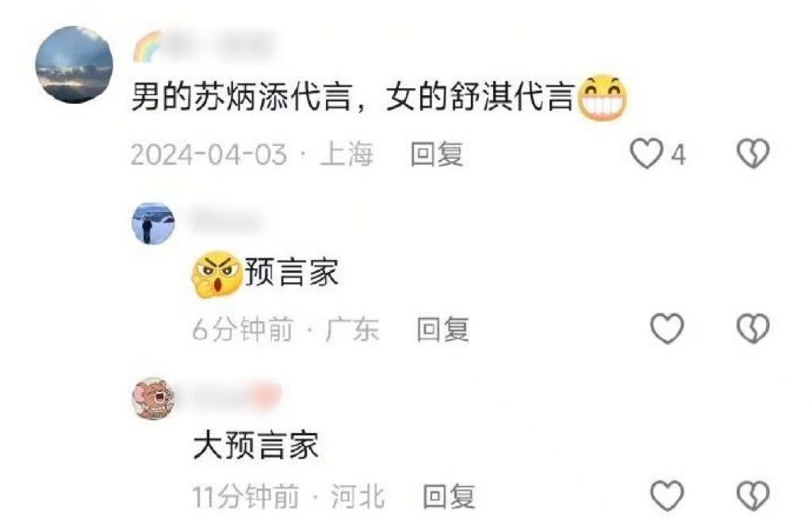Click the like count 4
Viewport: 812px width, 529px height.
679,155
